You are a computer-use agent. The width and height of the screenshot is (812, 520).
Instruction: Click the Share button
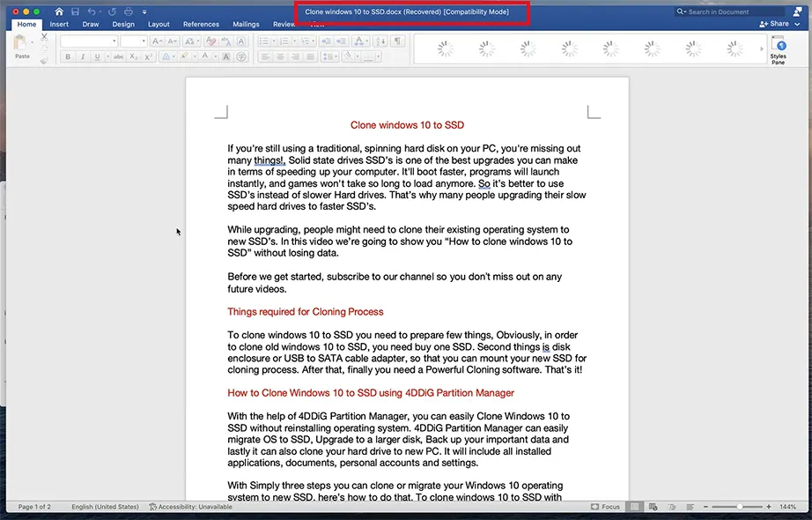774,24
